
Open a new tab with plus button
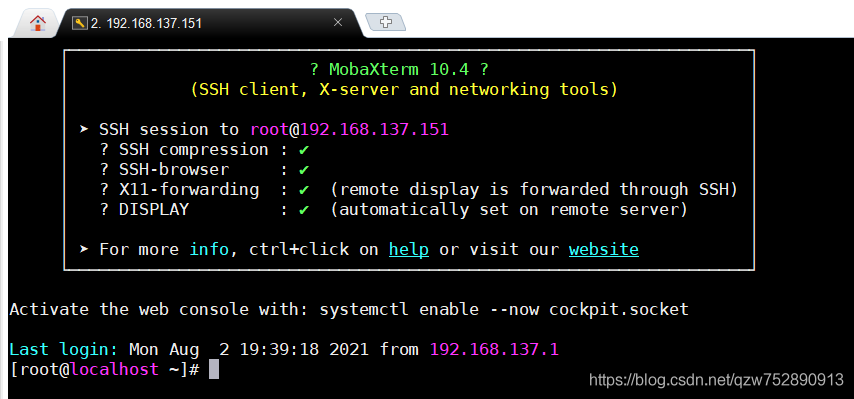(x=386, y=22)
